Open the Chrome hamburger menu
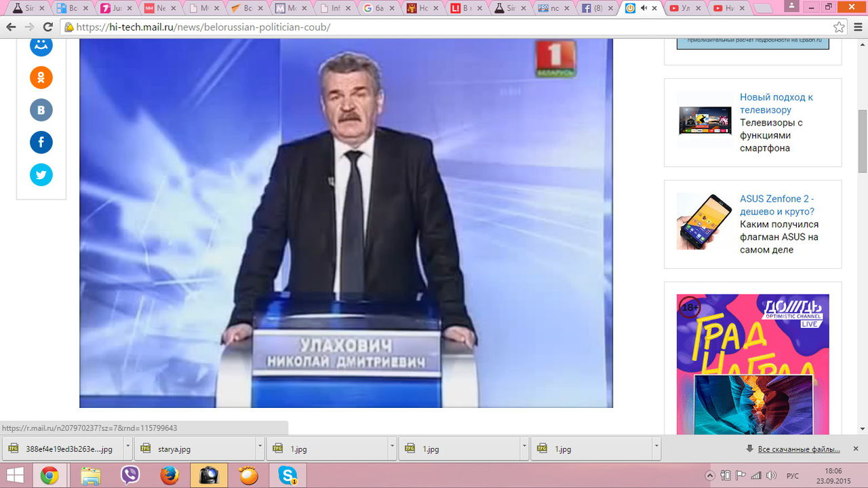Screen dimensions: 868x488 tap(856, 27)
